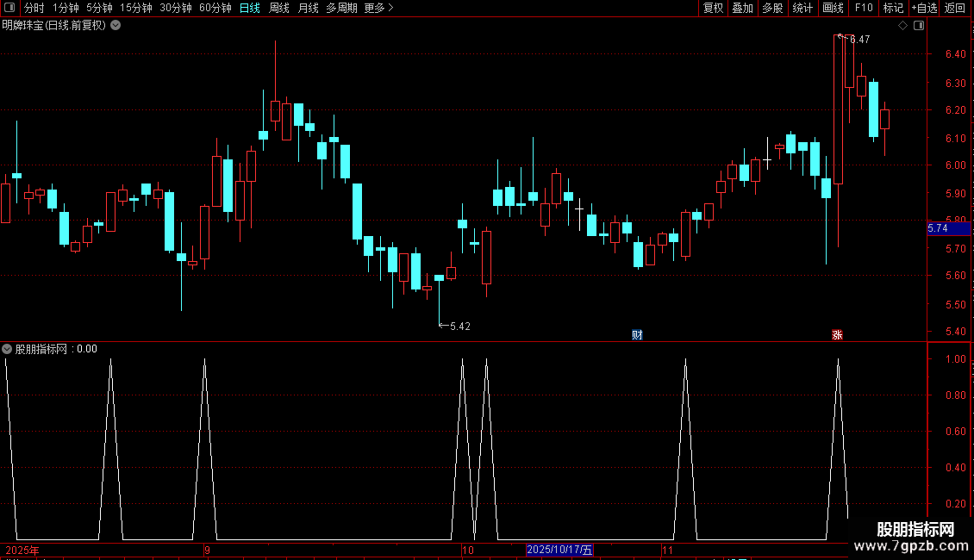Add stock with +自选 button
This screenshot has width=974, height=560.
coord(924,8)
